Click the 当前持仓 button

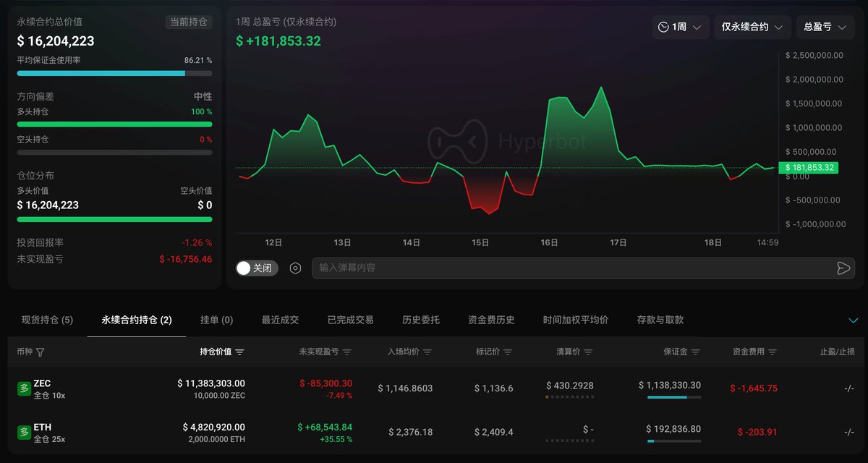coord(189,22)
